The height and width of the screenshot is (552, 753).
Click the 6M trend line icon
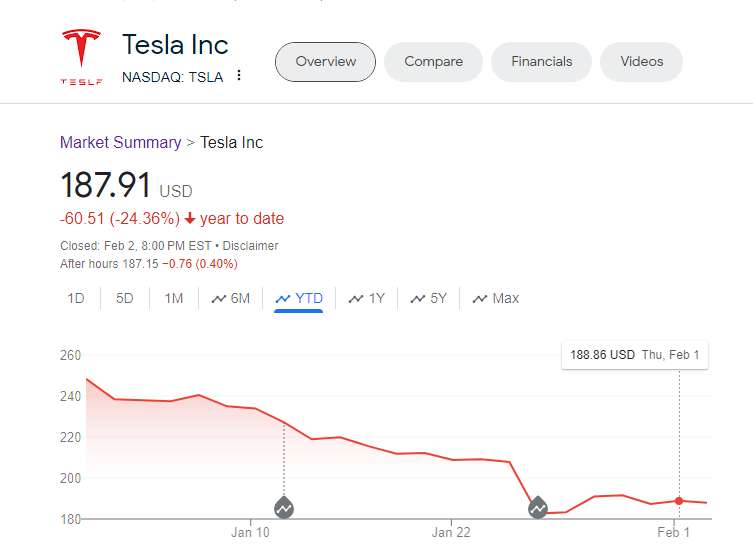(219, 298)
